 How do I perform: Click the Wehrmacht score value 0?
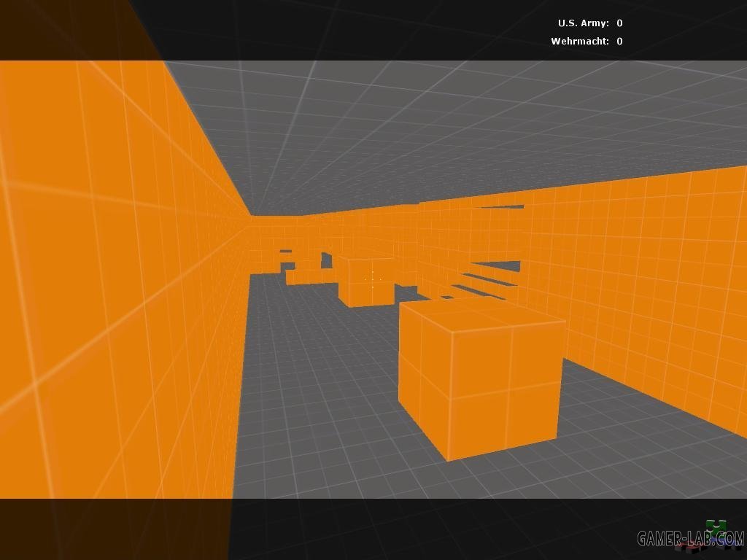tap(619, 42)
